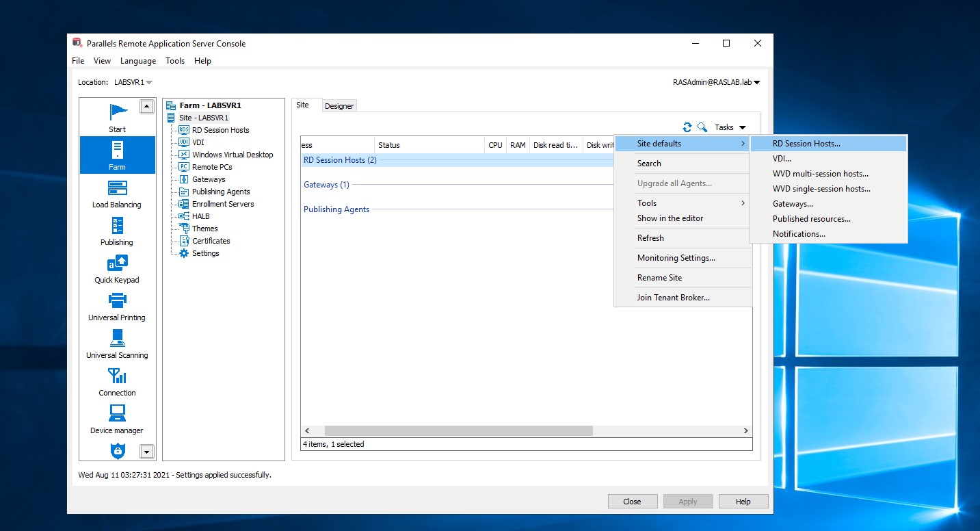Open the Language menu
The height and width of the screenshot is (531, 980).
[x=138, y=61]
